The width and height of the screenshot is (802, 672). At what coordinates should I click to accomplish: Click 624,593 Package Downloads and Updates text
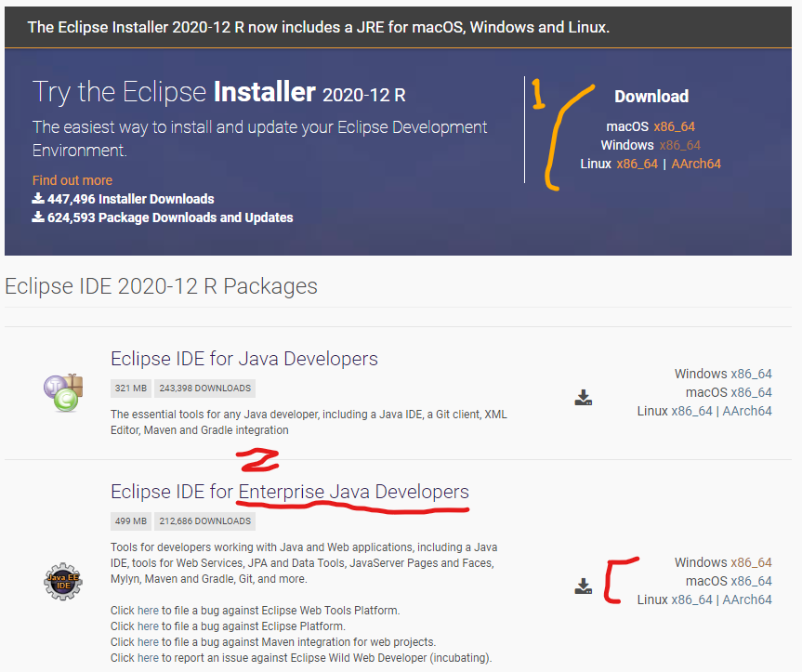point(170,217)
